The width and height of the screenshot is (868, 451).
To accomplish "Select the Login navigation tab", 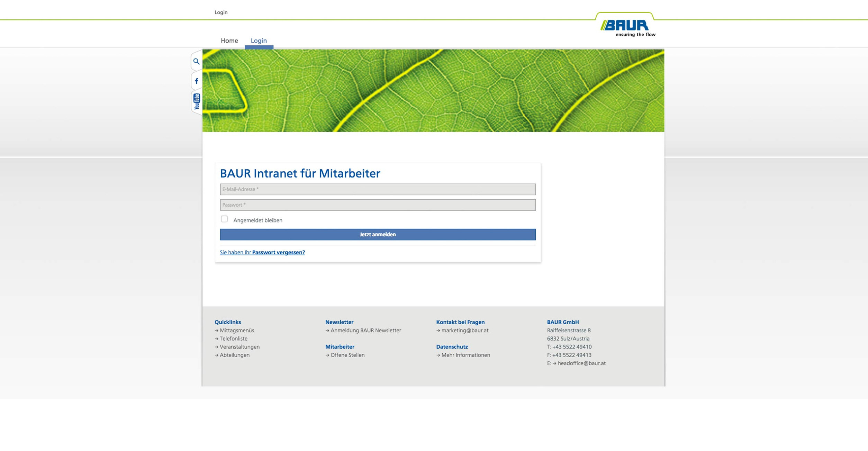I will pos(259,40).
